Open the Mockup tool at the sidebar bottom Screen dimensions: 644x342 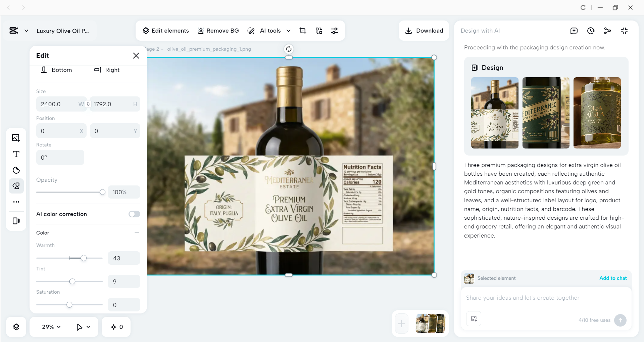click(x=16, y=221)
